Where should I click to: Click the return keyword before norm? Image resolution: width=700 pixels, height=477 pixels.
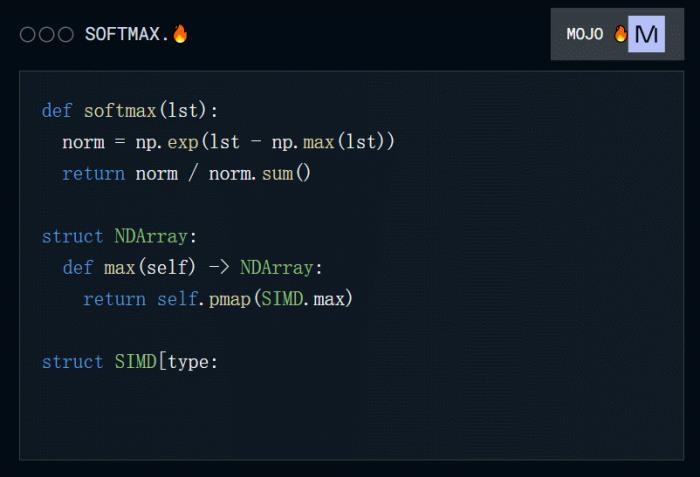tap(94, 174)
